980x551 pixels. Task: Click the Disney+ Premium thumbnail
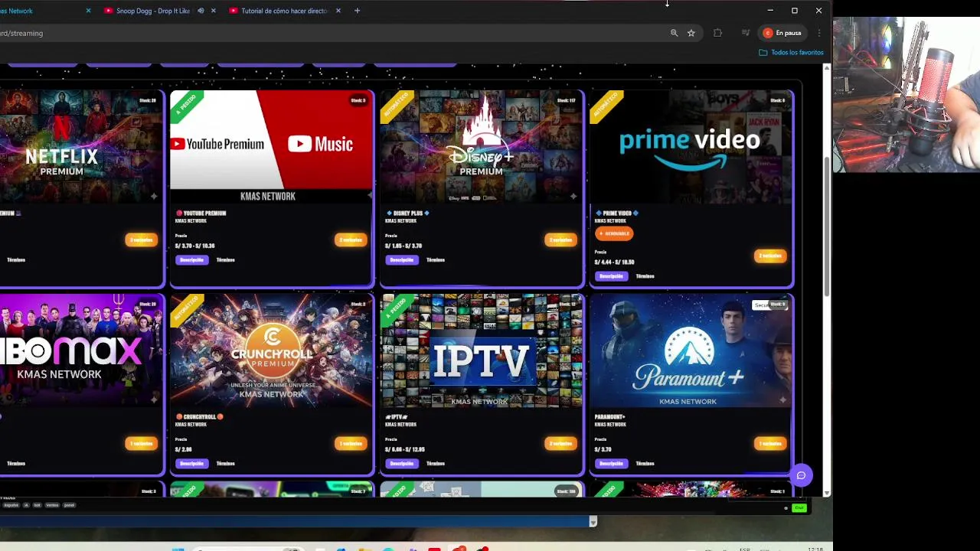481,147
